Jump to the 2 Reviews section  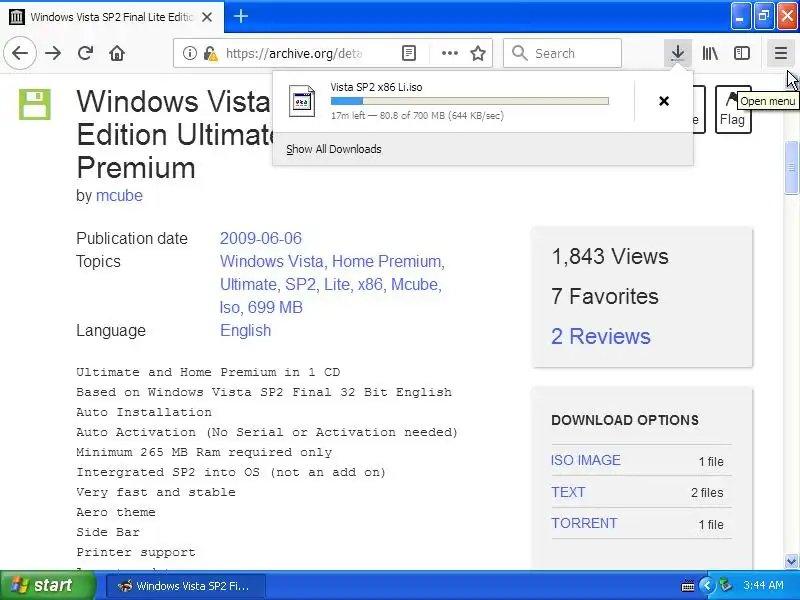[601, 336]
